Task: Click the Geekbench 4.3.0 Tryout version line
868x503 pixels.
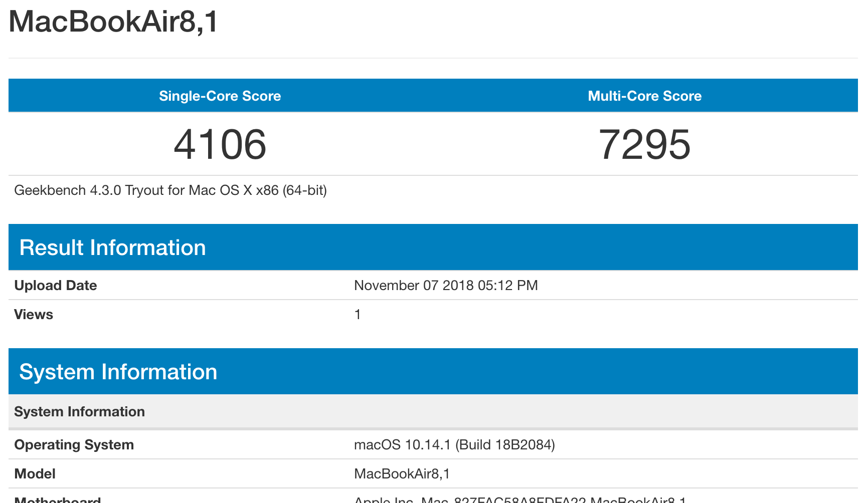Action: click(x=170, y=190)
